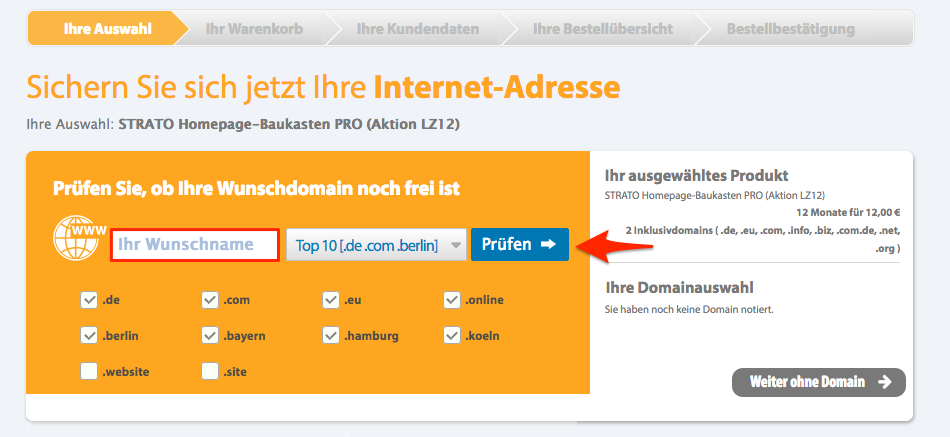Jump to the Ihre Bestellübersicht step

pos(602,28)
